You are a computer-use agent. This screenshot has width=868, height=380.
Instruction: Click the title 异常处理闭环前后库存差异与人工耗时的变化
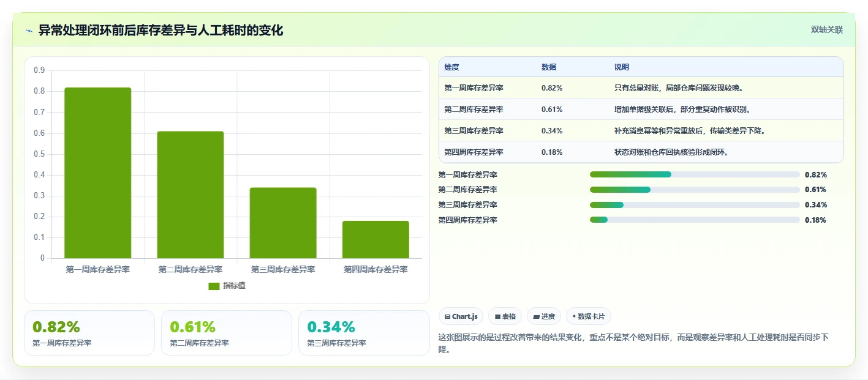click(x=160, y=30)
